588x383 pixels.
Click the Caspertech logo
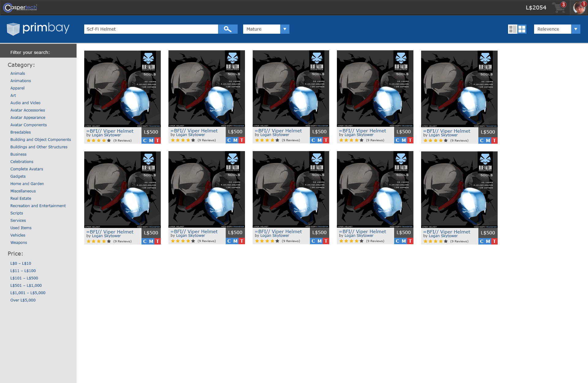tap(20, 7)
